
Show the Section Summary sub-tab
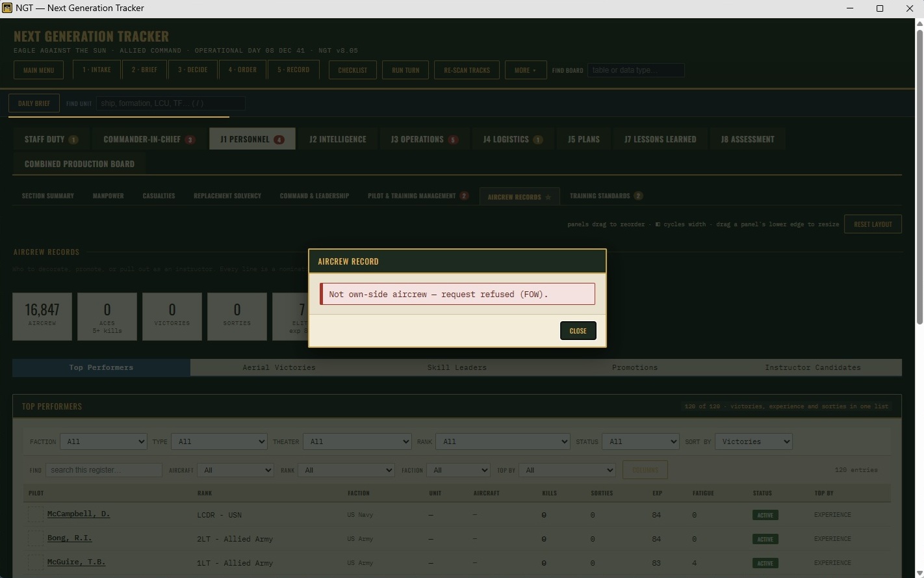48,196
